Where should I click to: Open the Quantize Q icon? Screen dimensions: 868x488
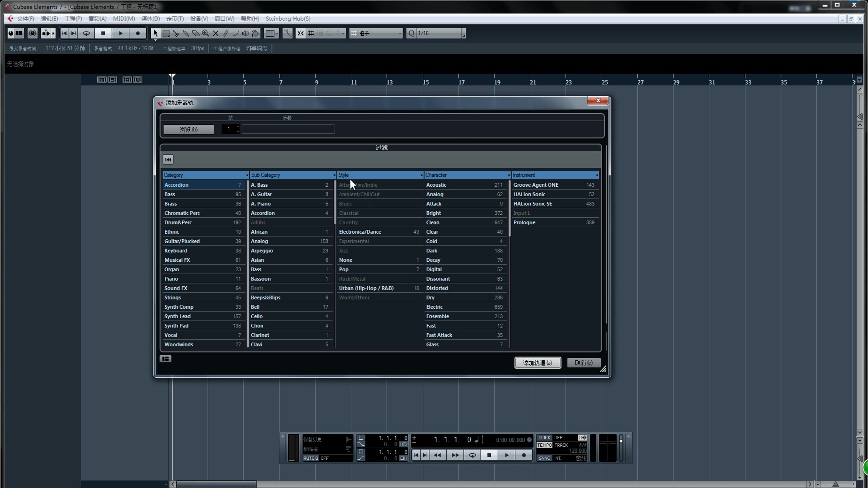coord(411,33)
